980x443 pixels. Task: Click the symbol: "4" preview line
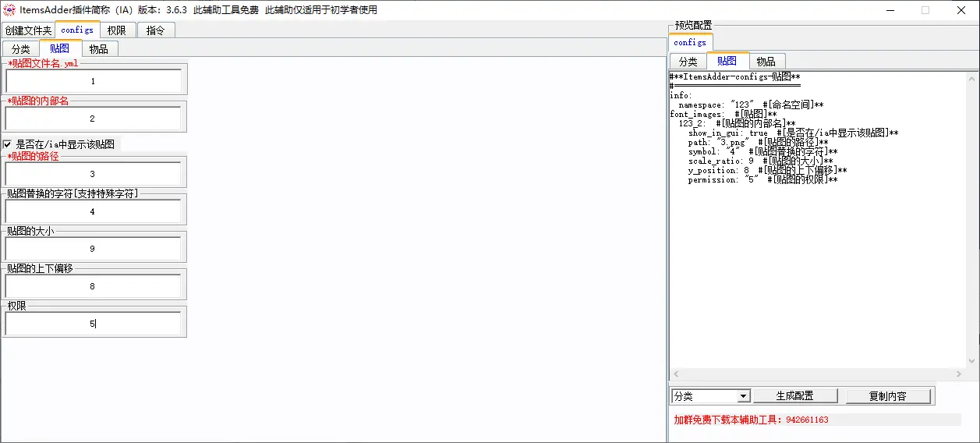762,151
